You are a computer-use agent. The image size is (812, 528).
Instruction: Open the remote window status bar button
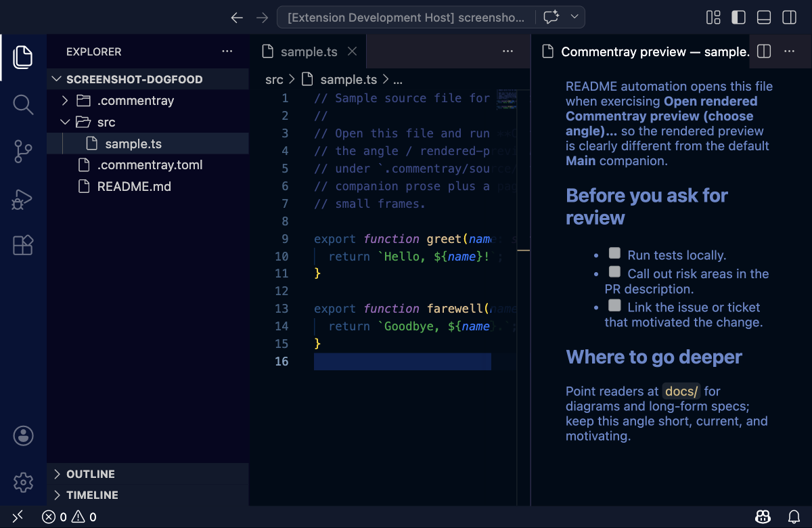click(x=18, y=516)
